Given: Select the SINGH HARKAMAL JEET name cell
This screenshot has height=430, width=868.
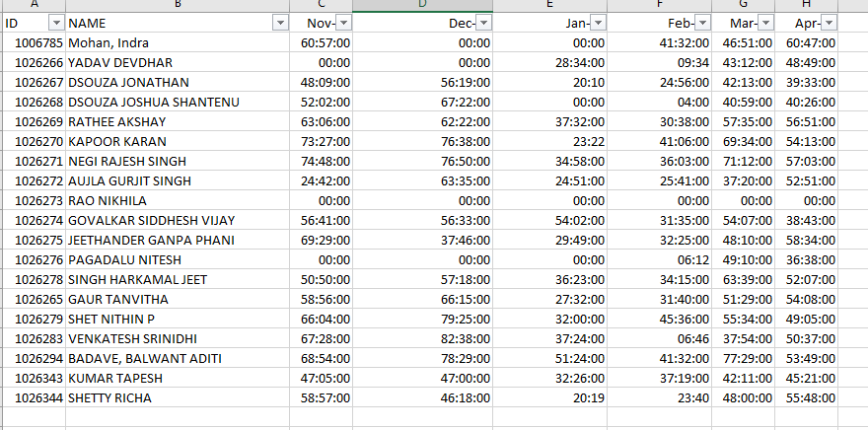Looking at the screenshot, I should [178, 279].
